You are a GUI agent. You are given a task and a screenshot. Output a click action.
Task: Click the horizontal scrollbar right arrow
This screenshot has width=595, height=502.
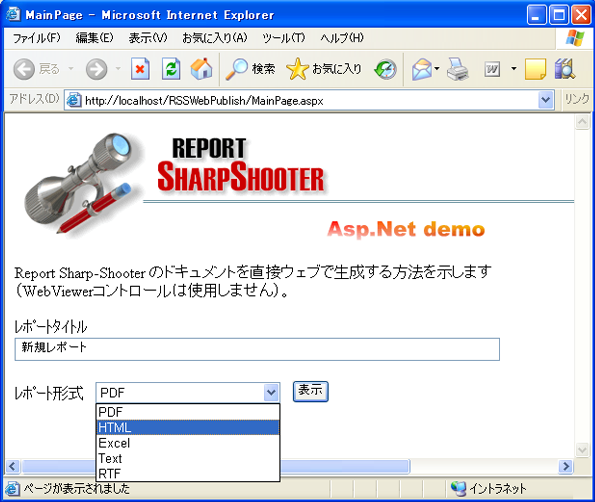click(x=565, y=466)
